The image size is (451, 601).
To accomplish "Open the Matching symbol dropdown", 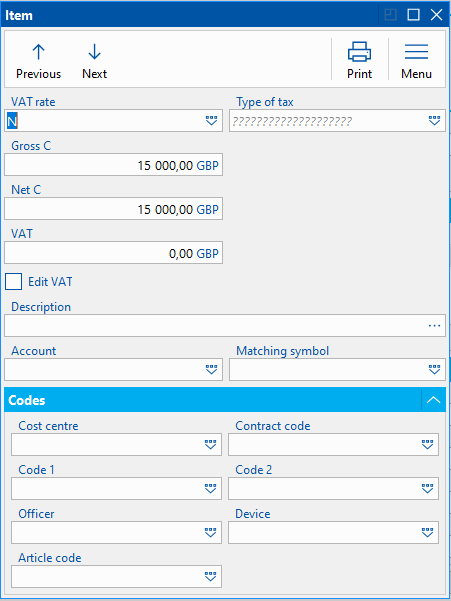I will coord(434,369).
